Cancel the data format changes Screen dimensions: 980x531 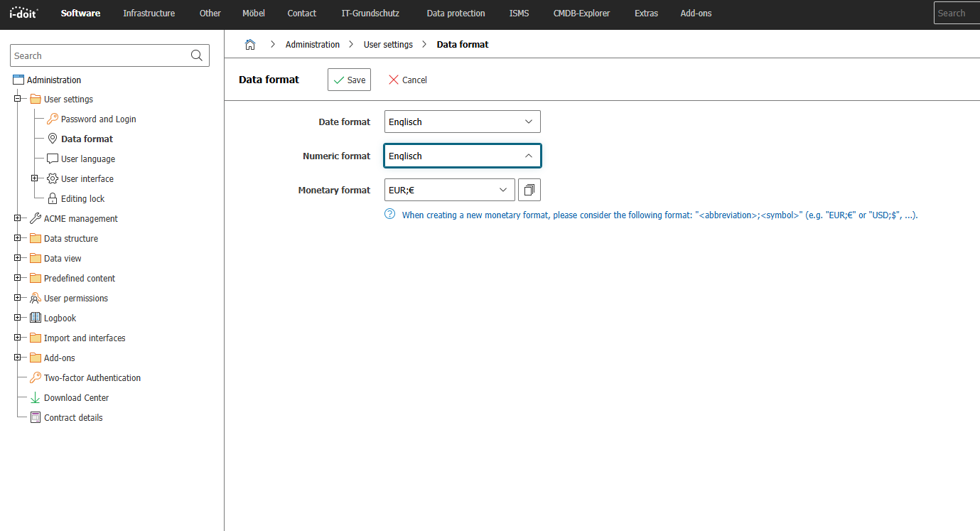(x=407, y=80)
